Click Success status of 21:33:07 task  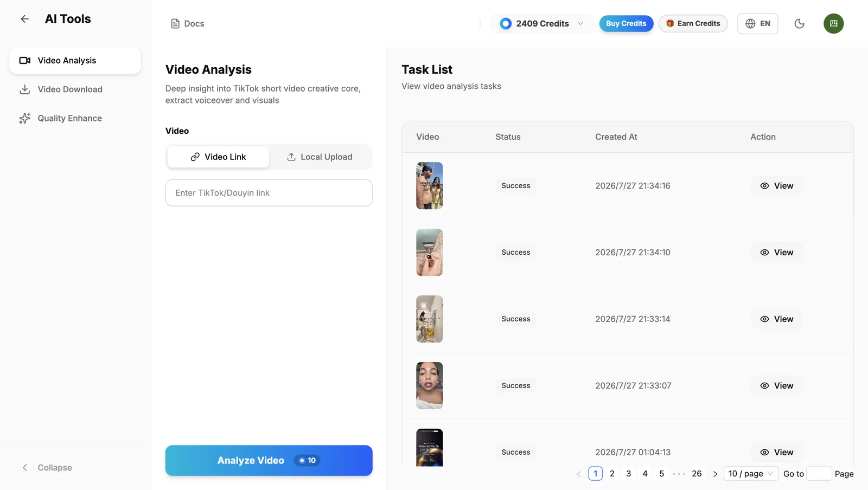coord(515,386)
